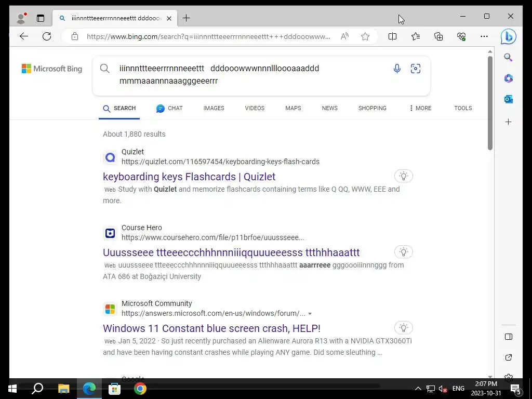
Task: Click 'About 1,880 results' text
Action: [134, 134]
